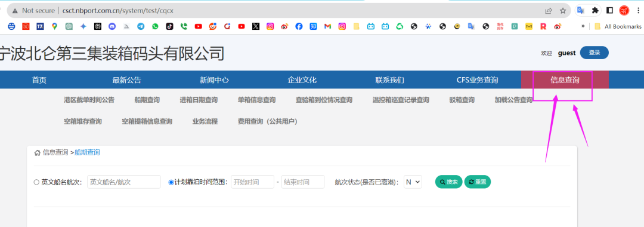Screen dimensions: 644x227
Task: Open the 空箱堆存查询 submenu link
Action: 82,121
